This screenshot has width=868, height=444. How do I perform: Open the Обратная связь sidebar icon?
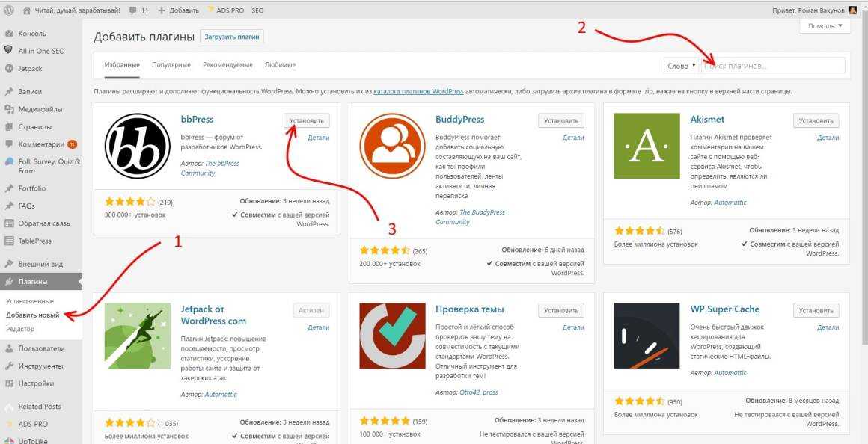9,223
